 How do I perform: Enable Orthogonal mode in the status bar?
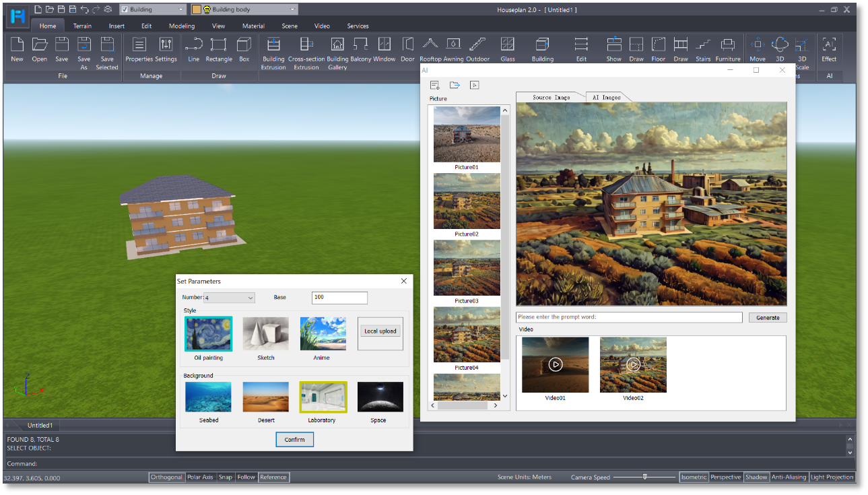point(166,477)
